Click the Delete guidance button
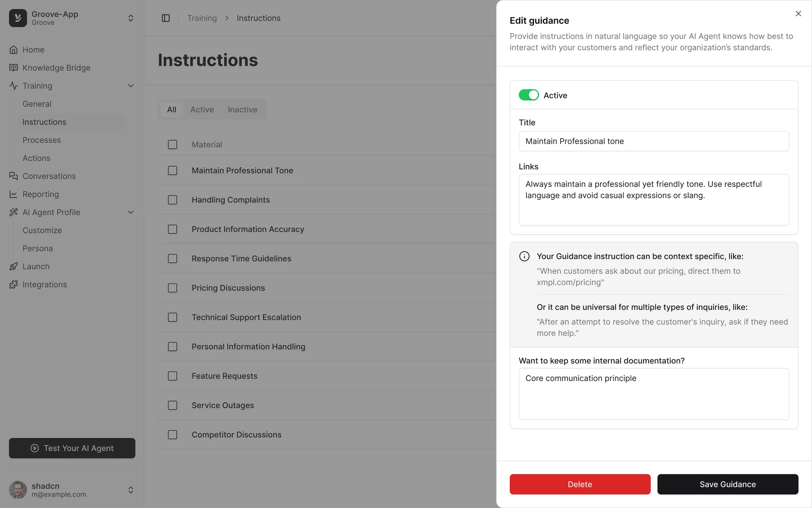 pos(580,484)
